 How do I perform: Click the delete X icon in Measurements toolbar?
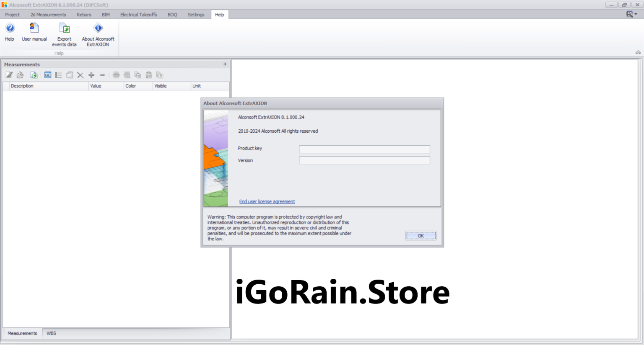coord(80,75)
